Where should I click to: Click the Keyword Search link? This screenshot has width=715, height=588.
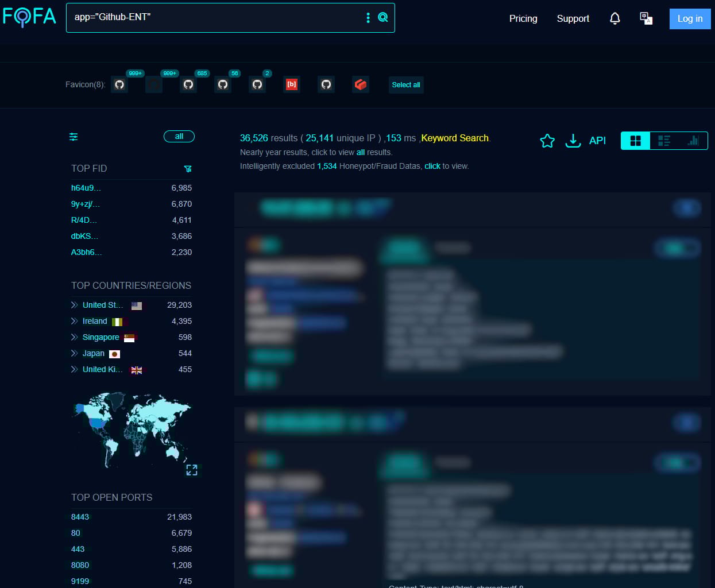tap(455, 138)
